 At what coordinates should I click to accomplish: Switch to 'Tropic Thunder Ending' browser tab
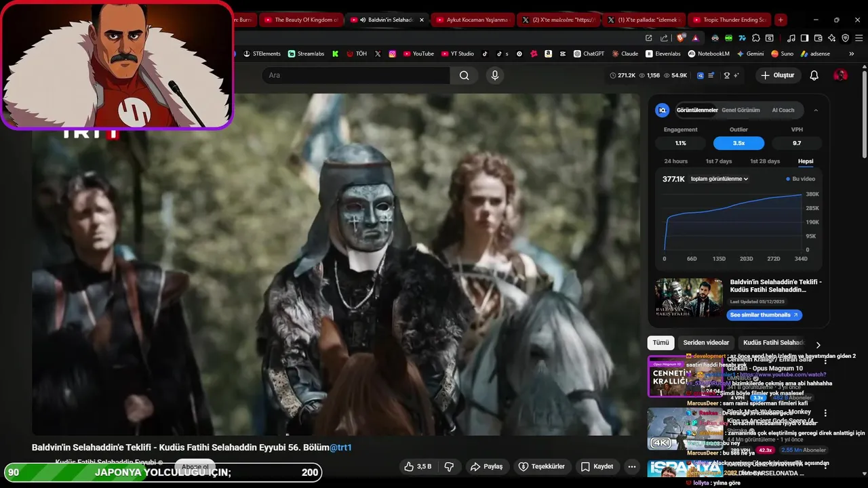(x=729, y=20)
